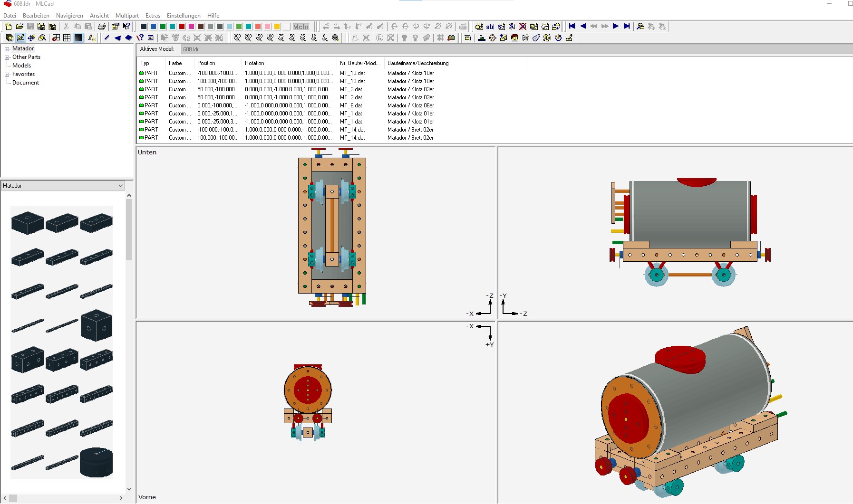Image resolution: width=853 pixels, height=504 pixels.
Task: Select the triangle primitive drawing tool
Action: click(x=117, y=38)
